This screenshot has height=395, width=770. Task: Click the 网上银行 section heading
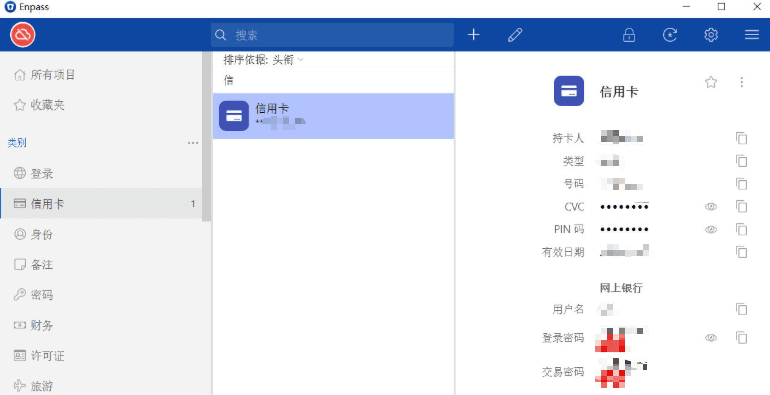pos(621,288)
